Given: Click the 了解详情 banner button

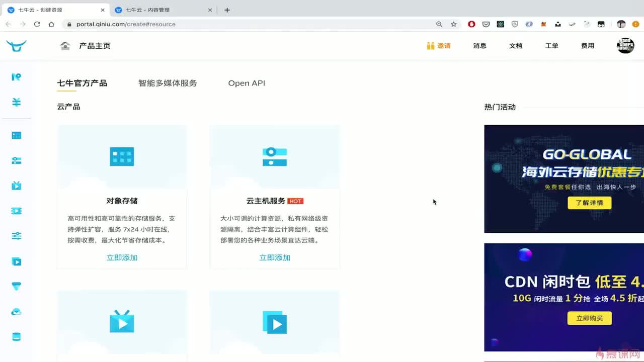Looking at the screenshot, I should click(589, 203).
